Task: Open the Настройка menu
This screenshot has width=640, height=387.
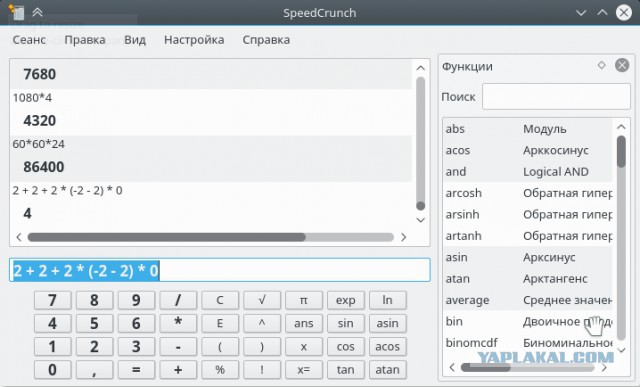Action: (194, 40)
